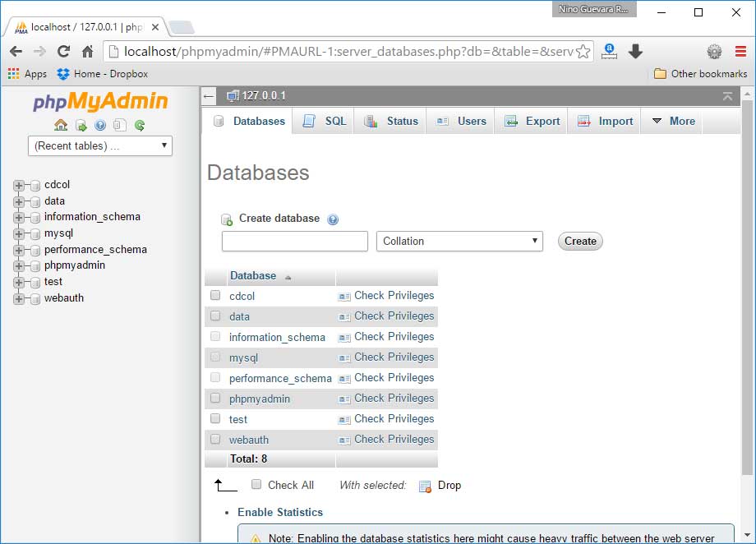This screenshot has width=756, height=544.
Task: Reload navigation panel green refresh icon
Action: pos(140,126)
